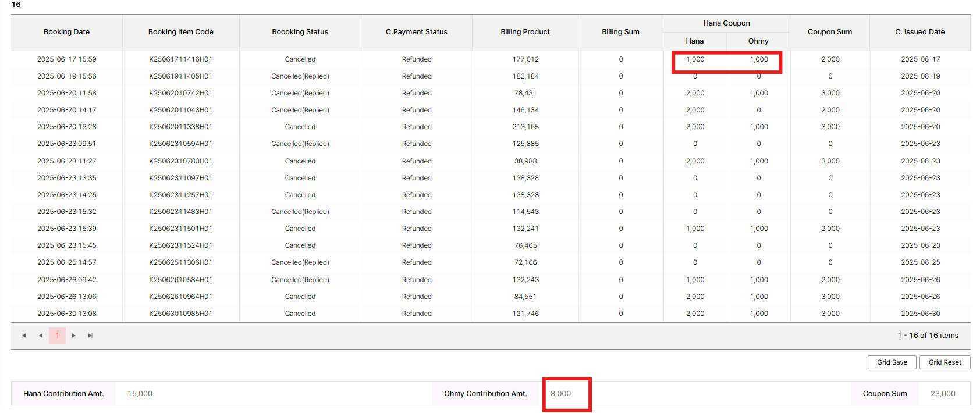Click C. Issued Date column header
Viewport: 980px width, 413px height.
pyautogui.click(x=919, y=32)
